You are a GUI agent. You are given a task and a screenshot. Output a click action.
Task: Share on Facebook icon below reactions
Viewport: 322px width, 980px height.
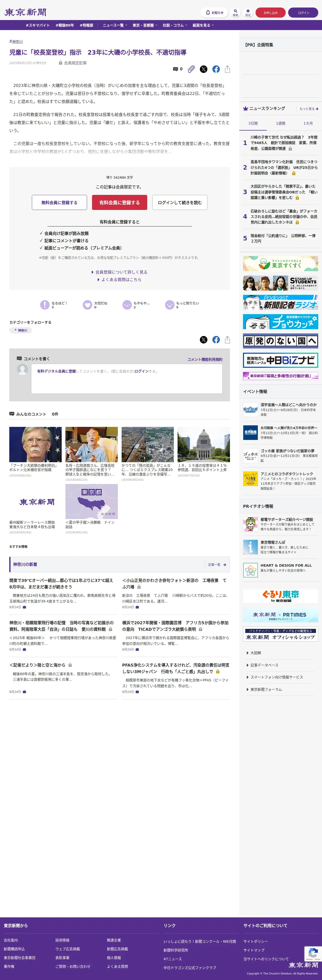216,340
